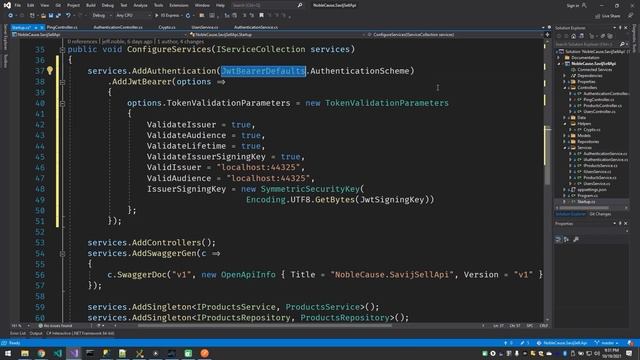640x360 pixels.
Task: Expand the Data folder
Action: click(564, 118)
